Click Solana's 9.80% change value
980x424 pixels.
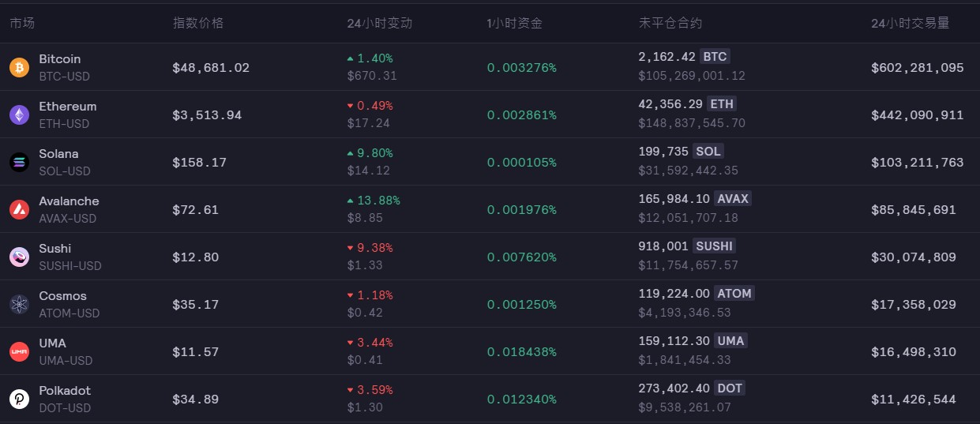point(375,153)
